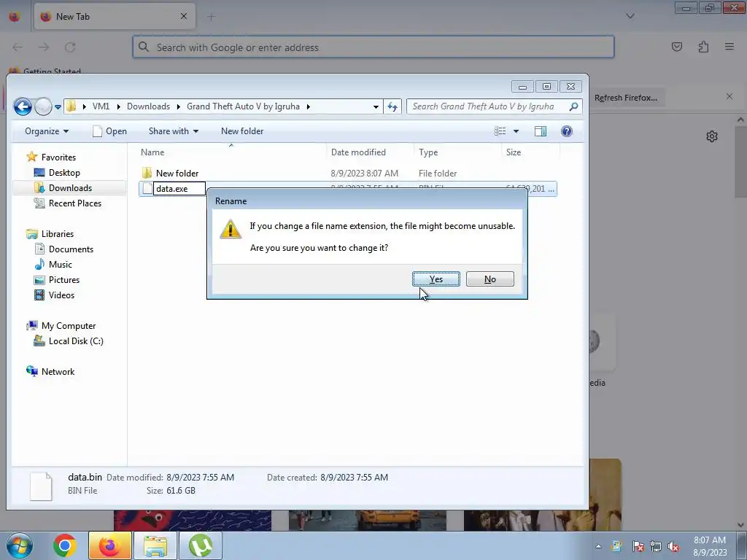Toggle the preview pane icon

541,131
